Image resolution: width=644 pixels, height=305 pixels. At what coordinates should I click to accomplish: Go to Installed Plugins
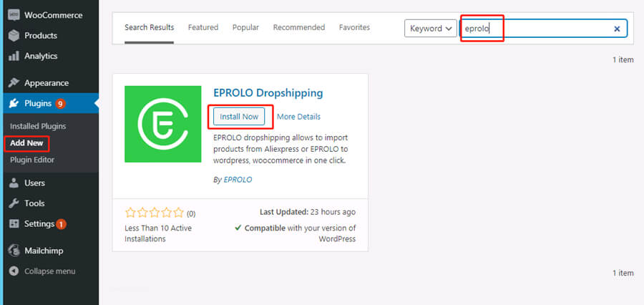tap(38, 126)
